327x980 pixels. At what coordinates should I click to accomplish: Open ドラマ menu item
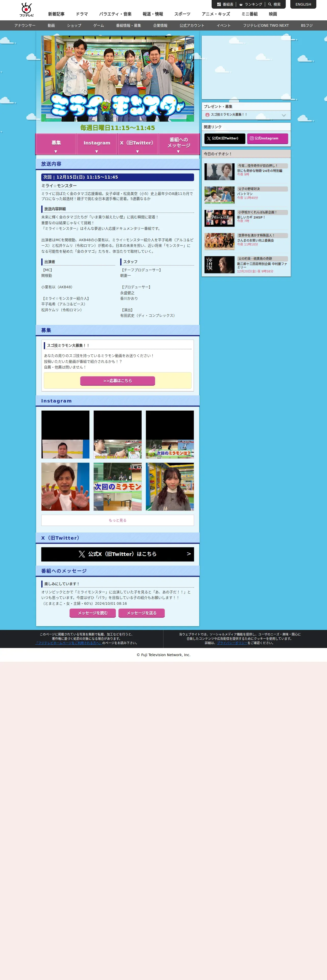tap(82, 14)
